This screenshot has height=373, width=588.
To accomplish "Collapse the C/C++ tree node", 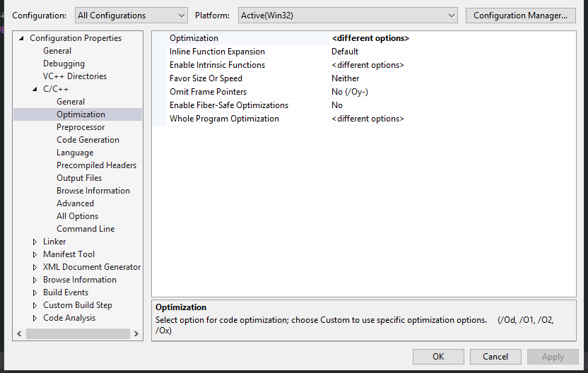I will [35, 89].
